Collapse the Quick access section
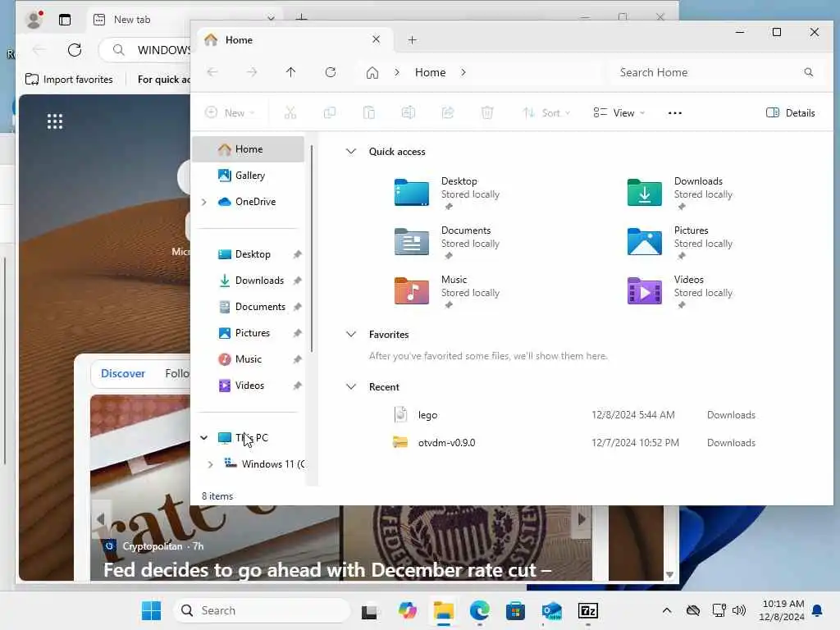The width and height of the screenshot is (840, 630). (x=351, y=152)
